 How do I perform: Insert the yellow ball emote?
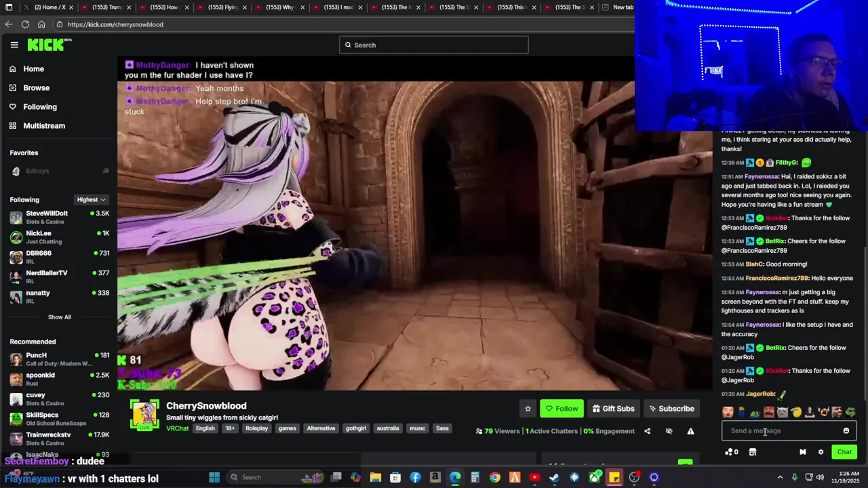tap(796, 412)
